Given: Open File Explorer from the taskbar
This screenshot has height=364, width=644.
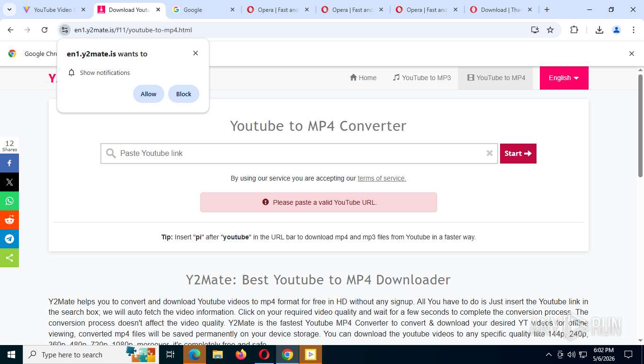Looking at the screenshot, I should tap(218, 355).
